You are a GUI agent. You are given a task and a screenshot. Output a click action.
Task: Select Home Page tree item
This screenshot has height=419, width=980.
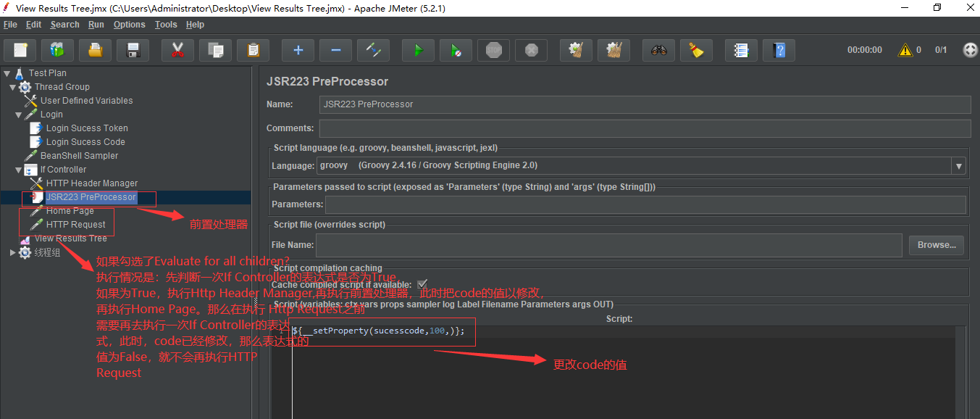[x=70, y=211]
